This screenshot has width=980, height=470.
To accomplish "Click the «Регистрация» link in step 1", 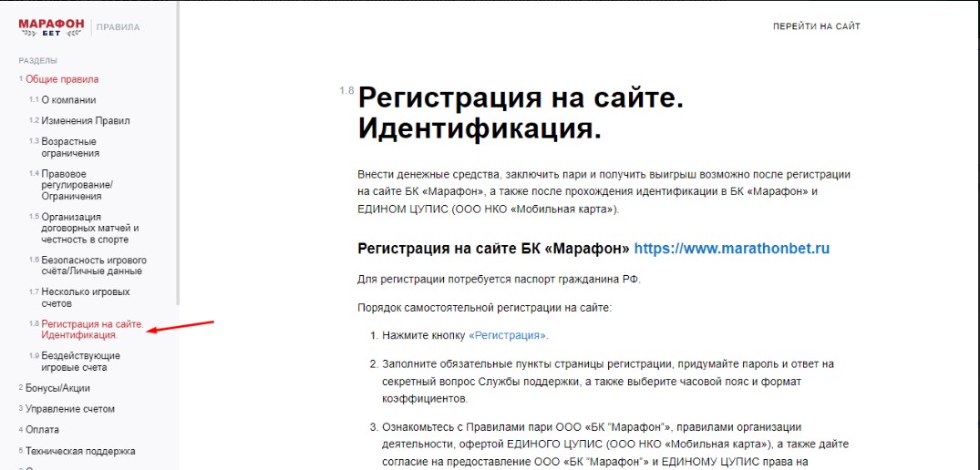I will tap(508, 335).
